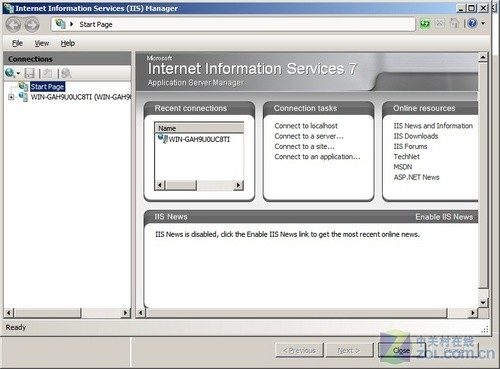The image size is (500, 369).
Task: Click the address bar showing Start Page
Action: pyautogui.click(x=233, y=24)
